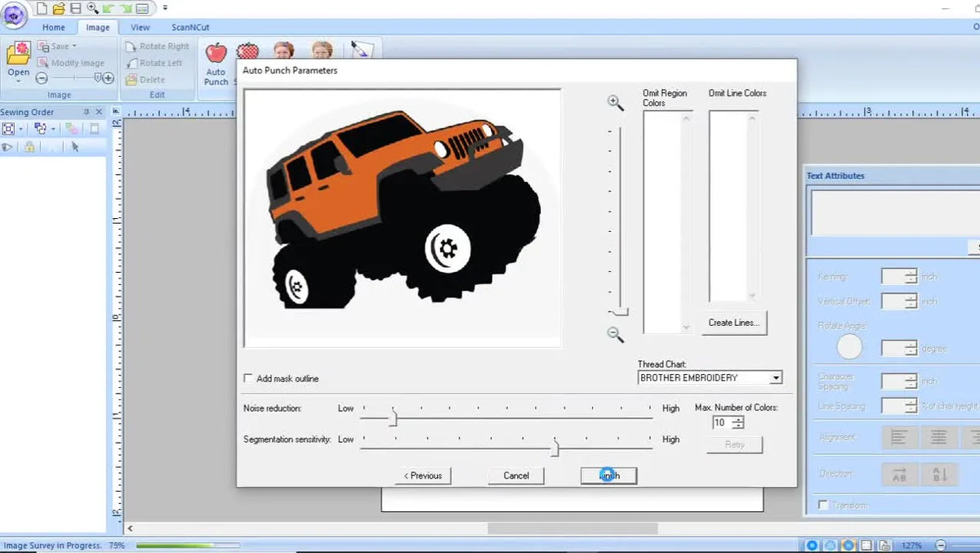
Task: Toggle the eye visibility icon in Sewing Order
Action: (x=7, y=147)
